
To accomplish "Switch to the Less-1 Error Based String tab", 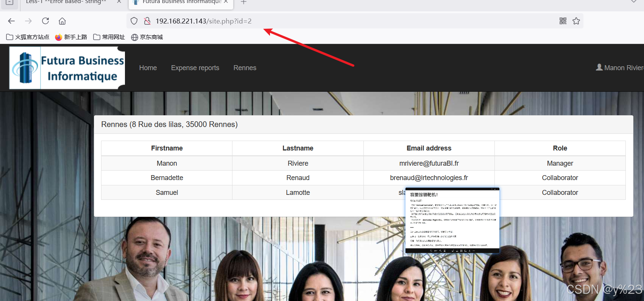I will 66,2.
